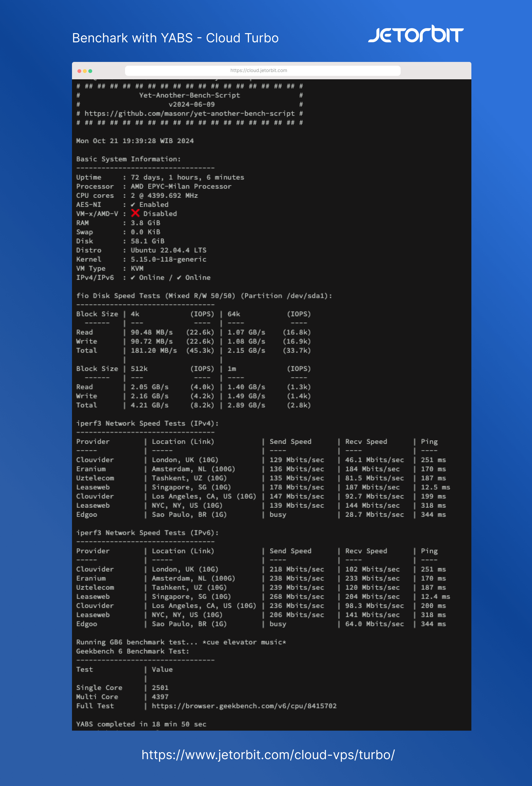Click 4k total speed '181.20 MB/s'
Screen dimensions: 532x786
(154, 351)
